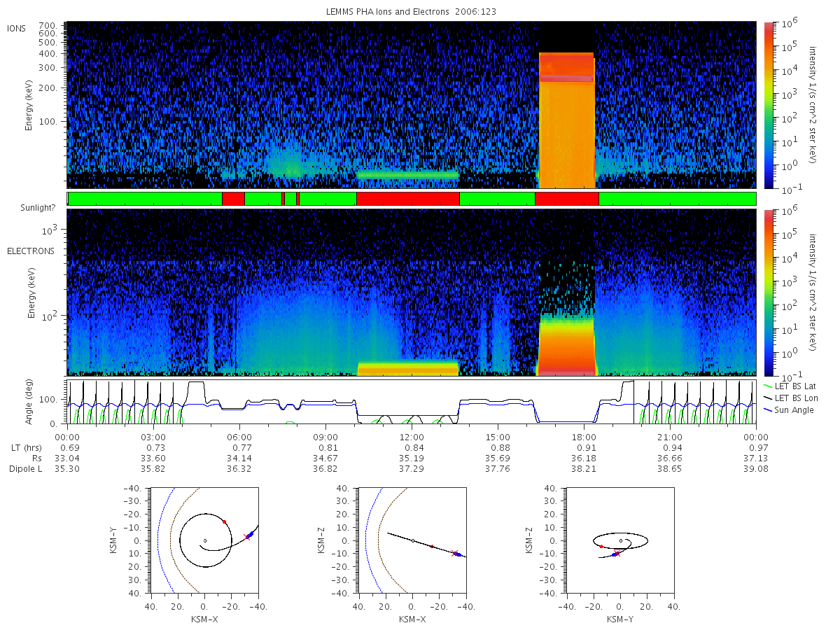Click the Dipole L value 37.29
The height and width of the screenshot is (630, 840).
click(412, 469)
